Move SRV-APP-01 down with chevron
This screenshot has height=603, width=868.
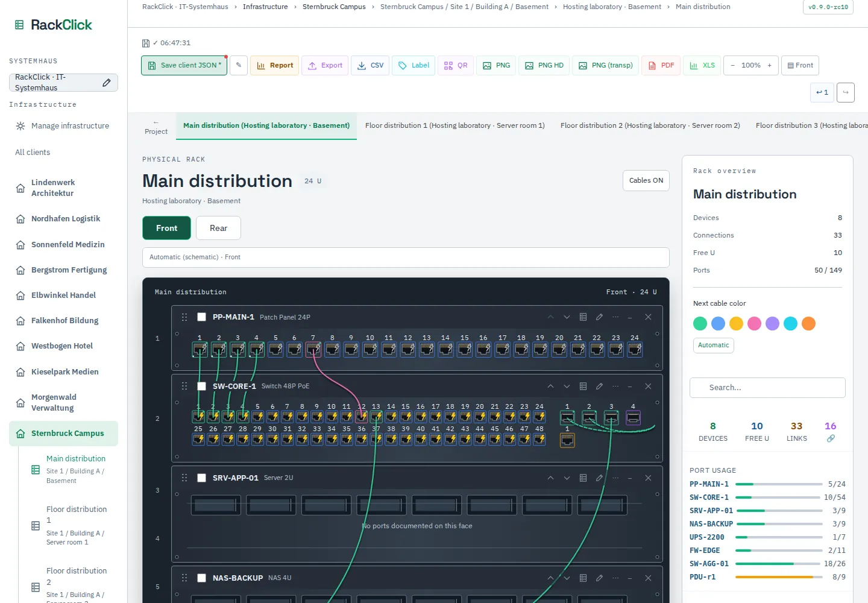pos(567,478)
